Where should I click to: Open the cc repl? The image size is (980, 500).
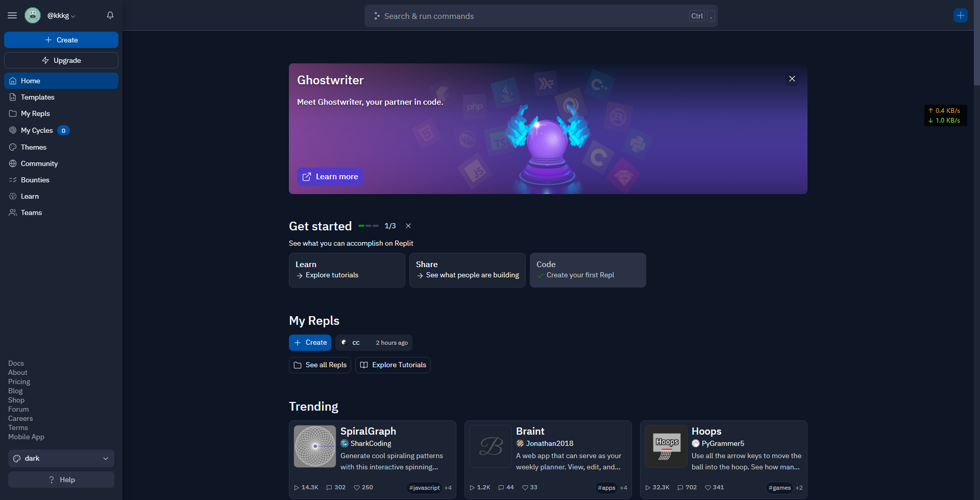(x=374, y=343)
